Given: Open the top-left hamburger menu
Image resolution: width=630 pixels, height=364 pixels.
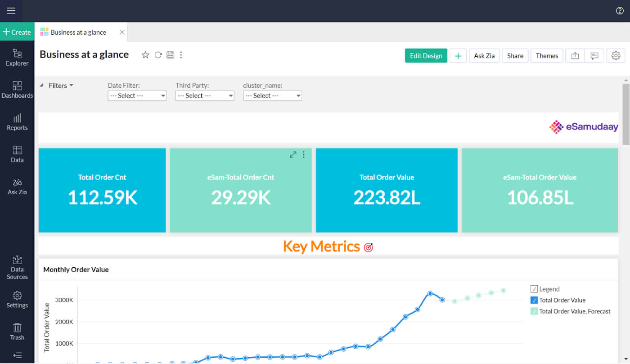Looking at the screenshot, I should click(x=11, y=11).
